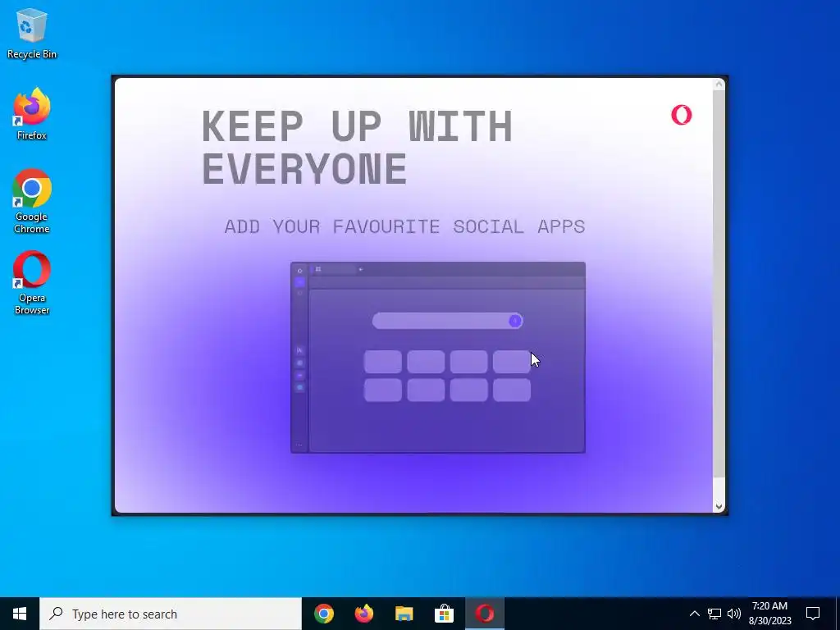Show hidden system tray icons
This screenshot has height=630, width=840.
[x=694, y=614]
